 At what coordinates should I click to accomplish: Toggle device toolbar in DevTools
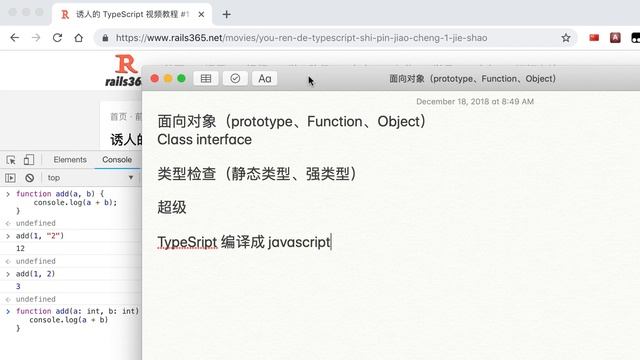[x=29, y=160]
